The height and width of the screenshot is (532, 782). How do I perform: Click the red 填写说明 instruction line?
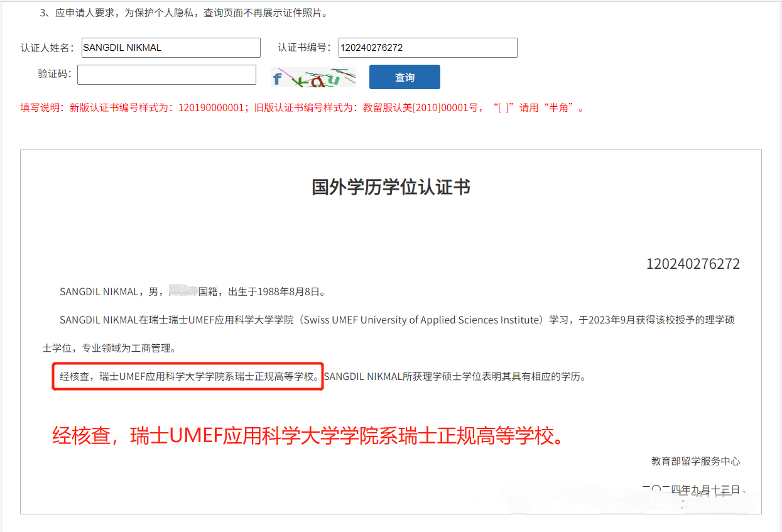point(303,107)
